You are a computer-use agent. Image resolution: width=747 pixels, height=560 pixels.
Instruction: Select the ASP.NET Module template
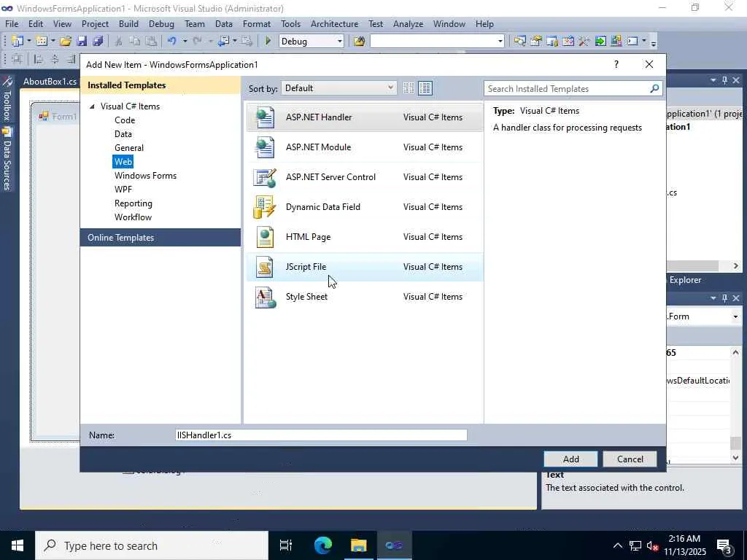tap(365, 147)
